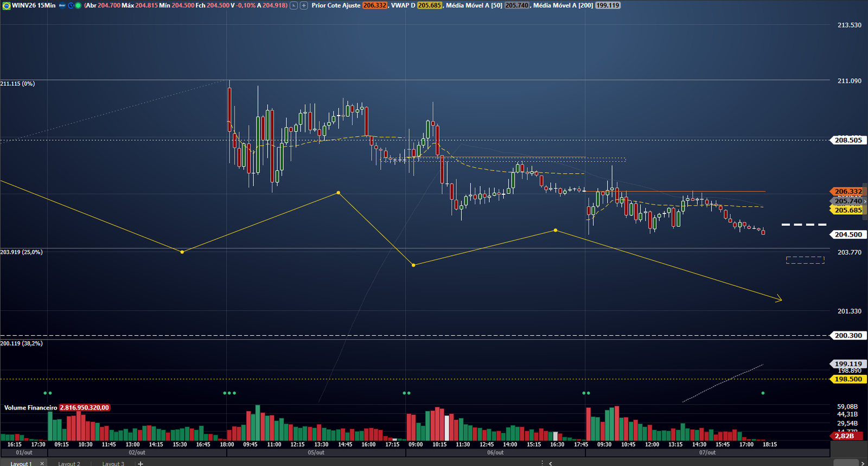
Task: Select the Média Móvel A [200] indicator label
Action: [x=563, y=5]
